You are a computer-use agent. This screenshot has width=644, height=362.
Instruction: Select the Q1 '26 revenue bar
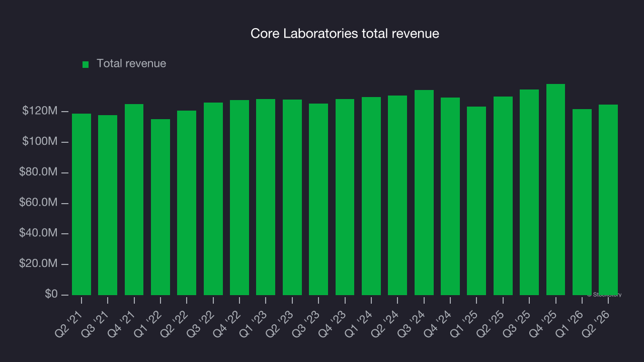(582, 202)
